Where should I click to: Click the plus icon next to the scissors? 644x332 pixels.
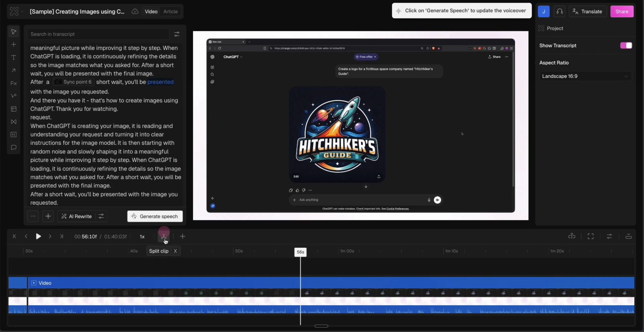pos(183,236)
